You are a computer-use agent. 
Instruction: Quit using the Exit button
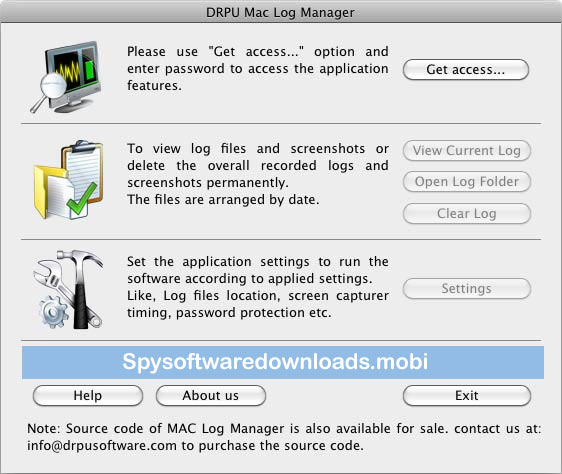point(467,396)
